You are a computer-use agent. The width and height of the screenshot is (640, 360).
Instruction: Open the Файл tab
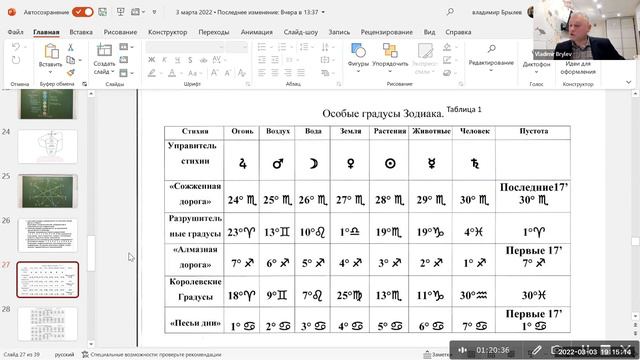point(15,32)
